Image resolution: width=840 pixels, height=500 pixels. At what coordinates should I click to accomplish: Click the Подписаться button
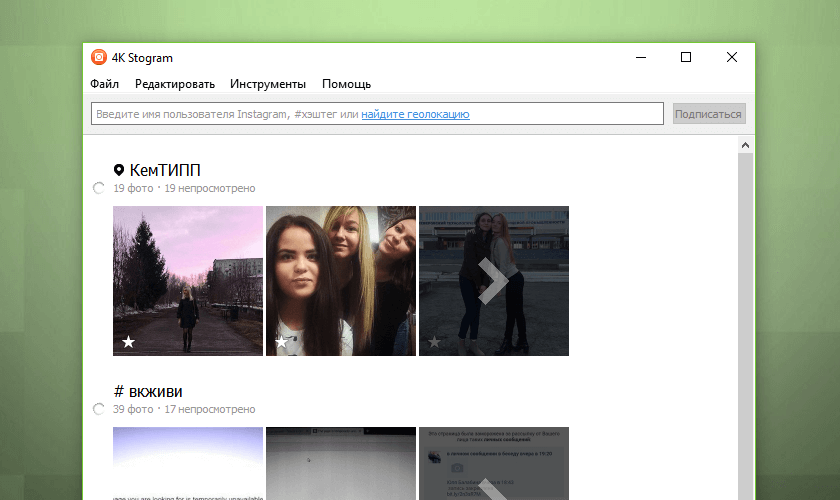708,114
